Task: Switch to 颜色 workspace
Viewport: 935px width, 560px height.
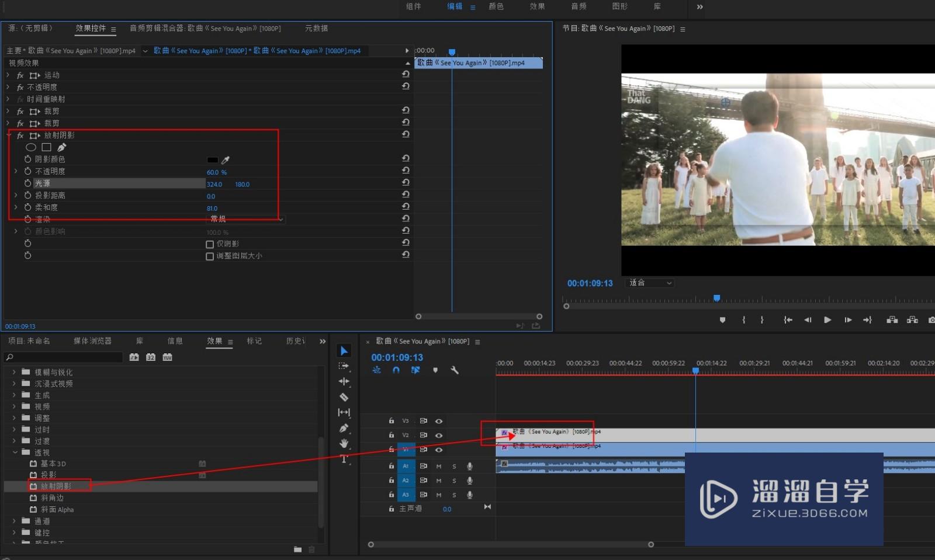Action: (496, 6)
